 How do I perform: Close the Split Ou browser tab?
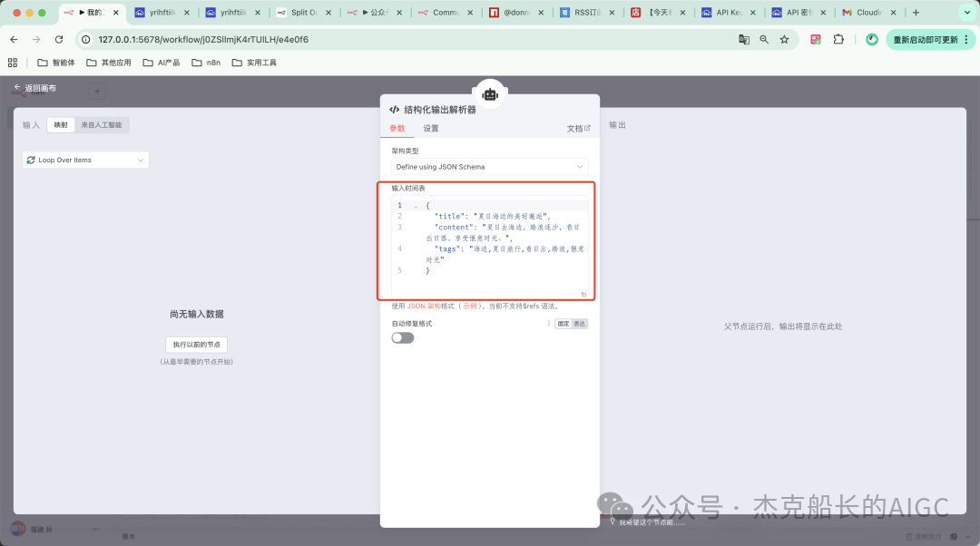(328, 13)
